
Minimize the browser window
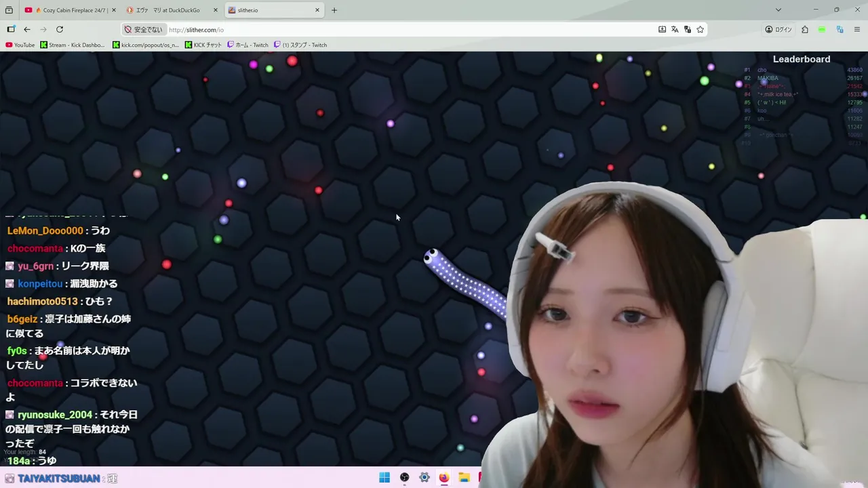(816, 9)
